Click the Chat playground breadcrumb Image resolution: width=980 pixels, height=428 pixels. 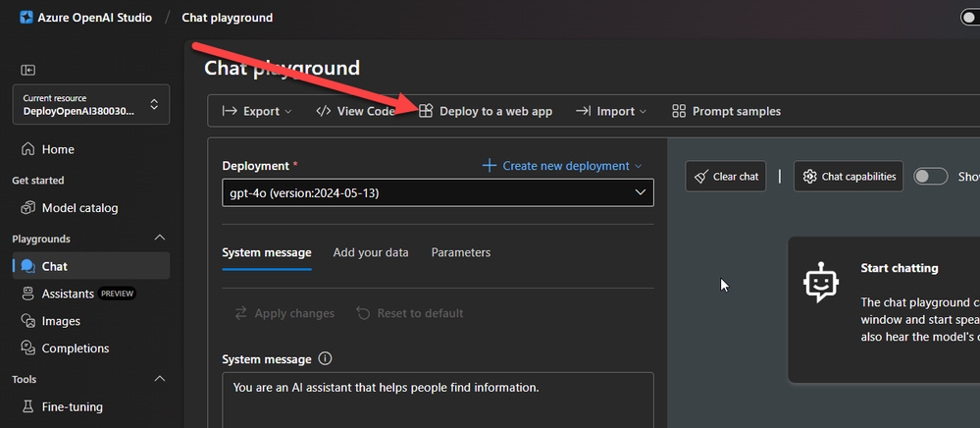227,18
